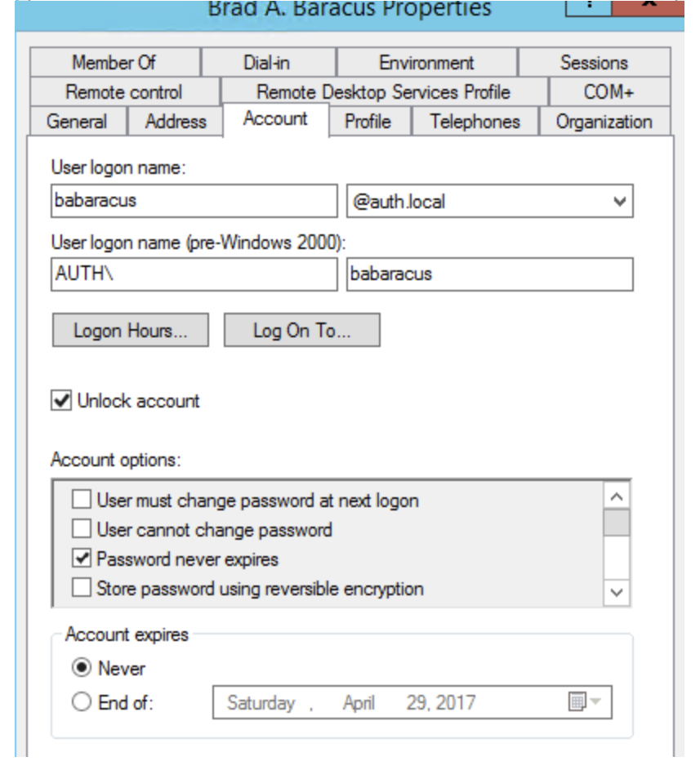The width and height of the screenshot is (700, 770).
Task: Enable User must change password at next logon
Action: pos(82,500)
